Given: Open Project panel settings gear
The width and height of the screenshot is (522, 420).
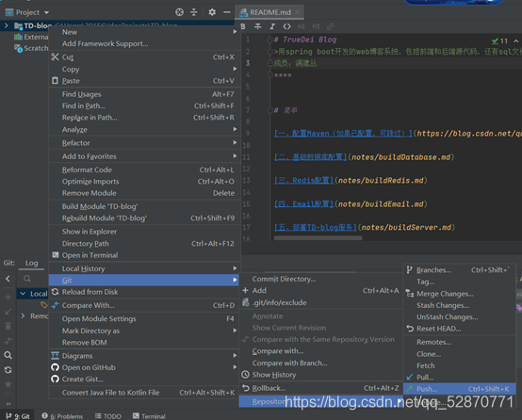Looking at the screenshot, I should tap(212, 12).
